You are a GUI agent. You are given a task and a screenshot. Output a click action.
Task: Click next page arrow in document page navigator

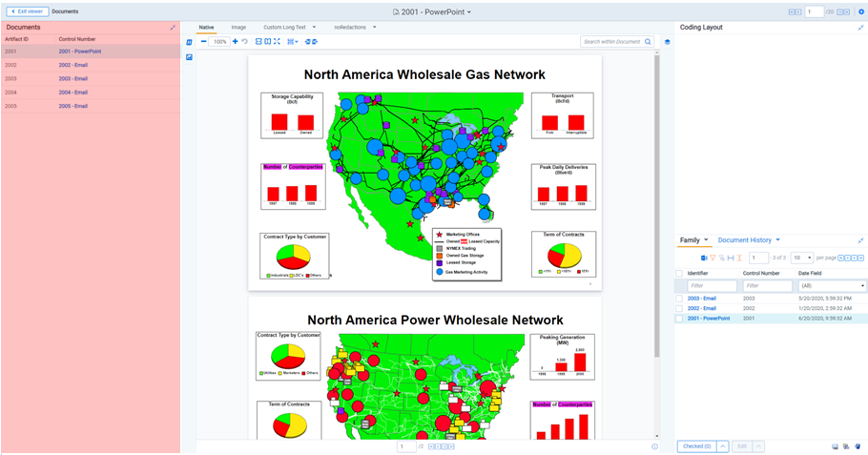pyautogui.click(x=445, y=446)
